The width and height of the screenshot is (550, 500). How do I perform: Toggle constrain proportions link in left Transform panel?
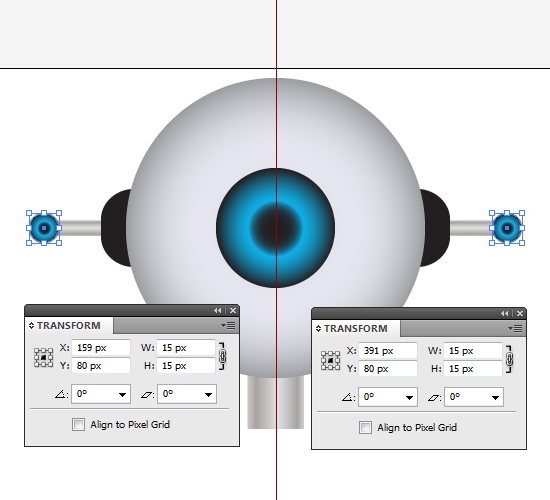tap(222, 356)
